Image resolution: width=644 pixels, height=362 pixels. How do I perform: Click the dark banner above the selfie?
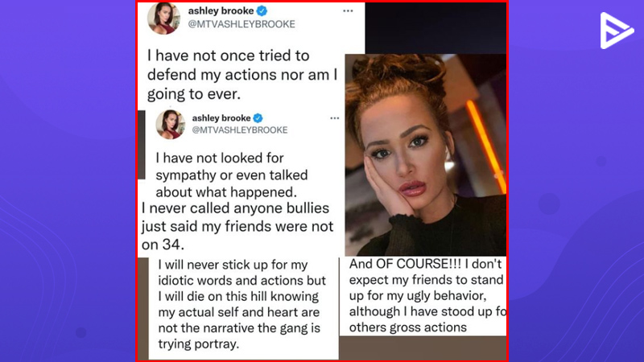[436, 28]
